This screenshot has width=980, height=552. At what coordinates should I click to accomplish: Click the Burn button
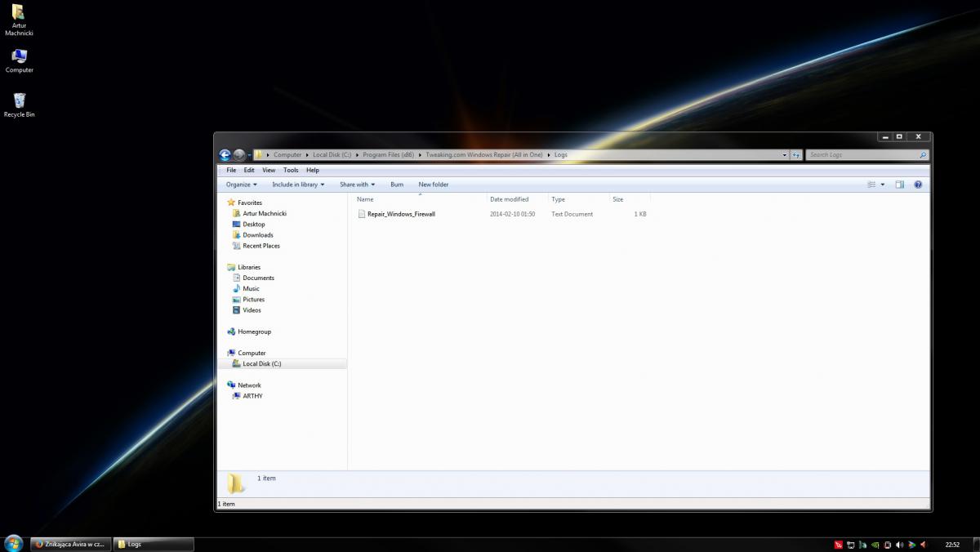(x=397, y=185)
